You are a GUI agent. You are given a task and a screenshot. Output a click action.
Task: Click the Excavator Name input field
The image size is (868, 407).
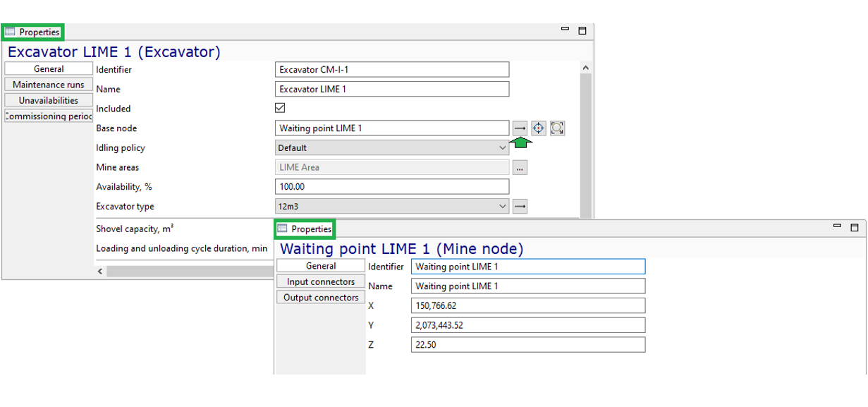[392, 89]
